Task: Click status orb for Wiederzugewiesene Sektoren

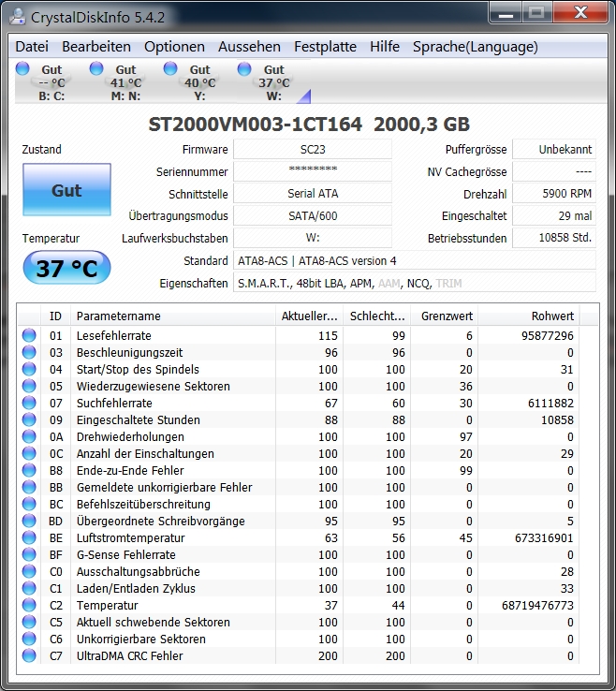Action: [29, 386]
